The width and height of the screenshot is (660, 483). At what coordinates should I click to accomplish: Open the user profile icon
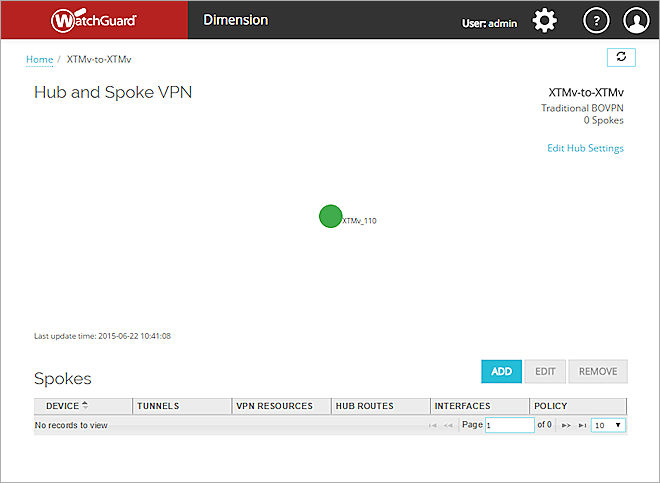[636, 20]
